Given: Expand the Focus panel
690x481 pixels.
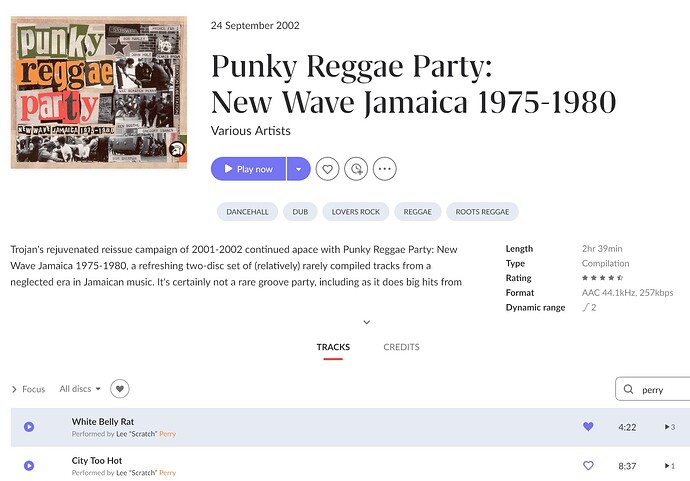Looking at the screenshot, I should pos(28,389).
